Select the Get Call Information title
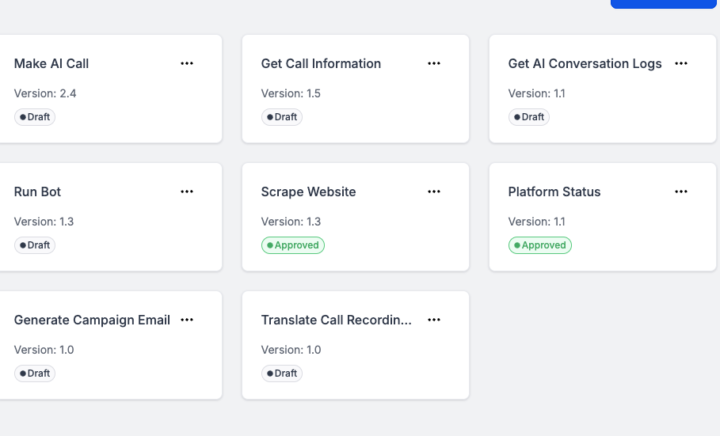 click(320, 63)
